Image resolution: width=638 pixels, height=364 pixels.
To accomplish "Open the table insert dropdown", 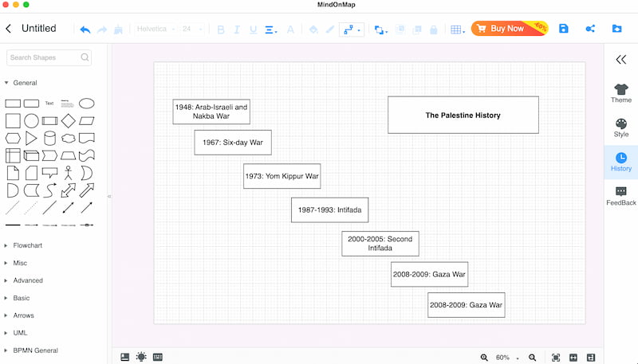I will point(458,29).
